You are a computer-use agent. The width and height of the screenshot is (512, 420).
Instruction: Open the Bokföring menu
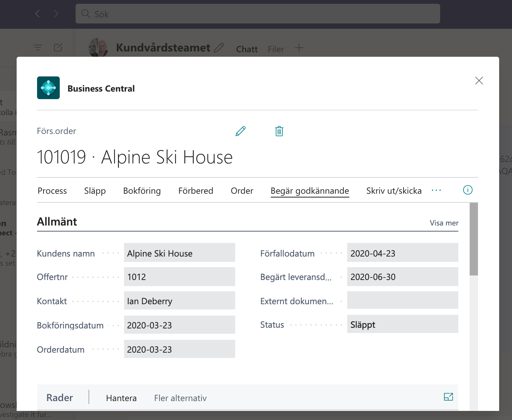tap(142, 191)
